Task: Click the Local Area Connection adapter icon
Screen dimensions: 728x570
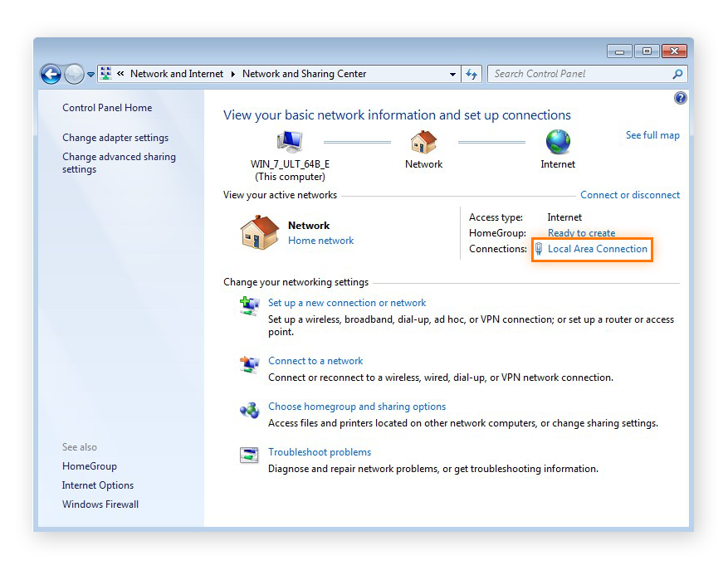Action: [539, 249]
